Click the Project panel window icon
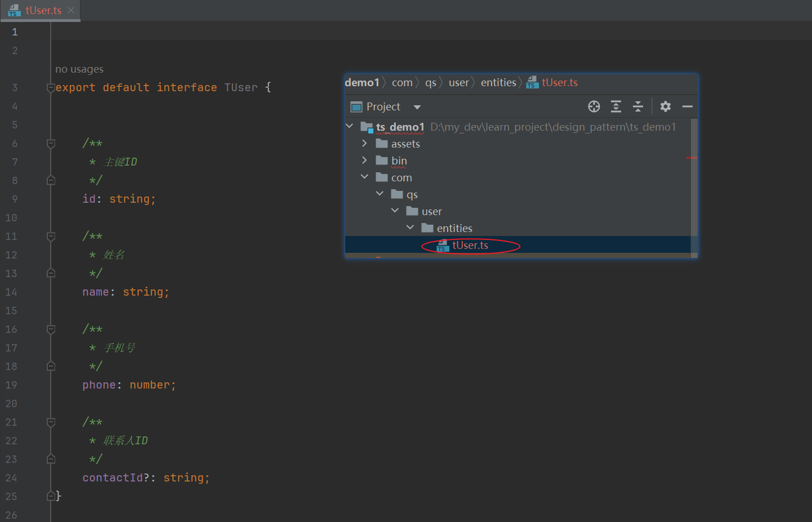Viewport: 812px width, 522px height. pyautogui.click(x=356, y=106)
